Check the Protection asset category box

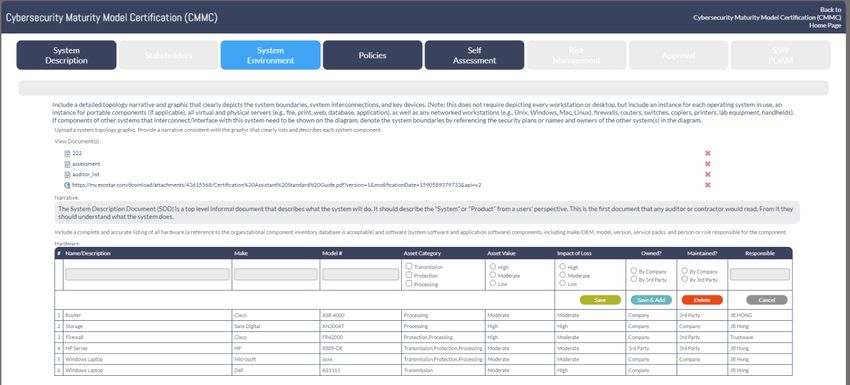coord(409,275)
